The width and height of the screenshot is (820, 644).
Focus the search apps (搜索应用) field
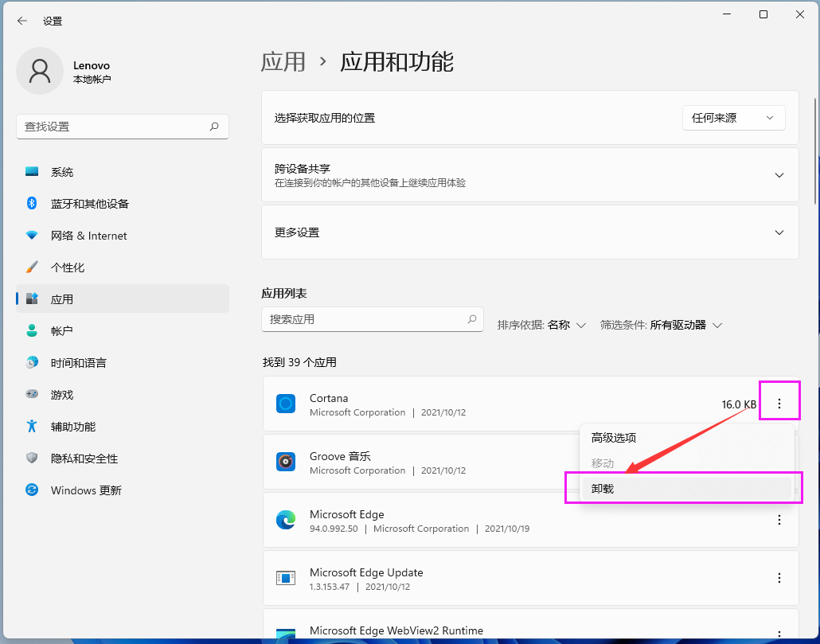tap(373, 319)
